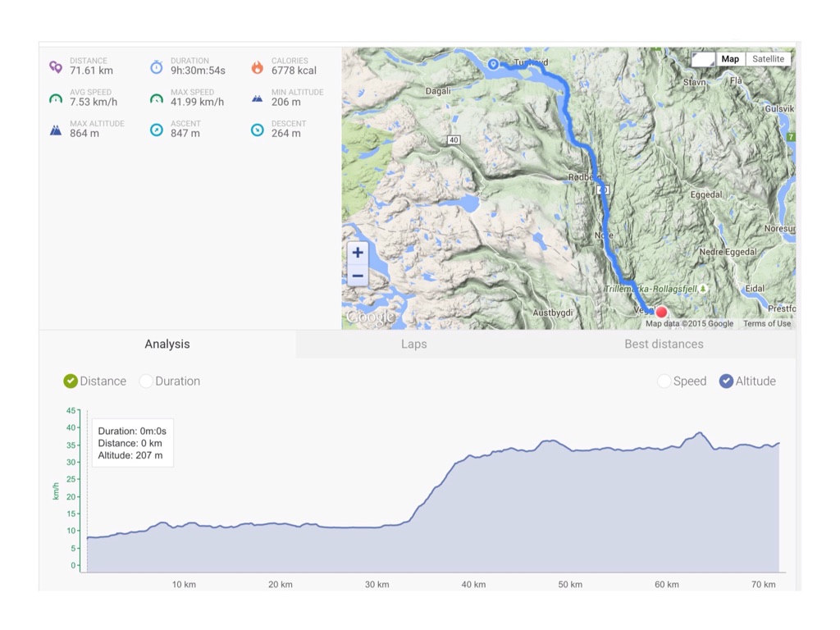Click the red route end marker
Image resolution: width=840 pixels, height=630 pixels.
(661, 312)
